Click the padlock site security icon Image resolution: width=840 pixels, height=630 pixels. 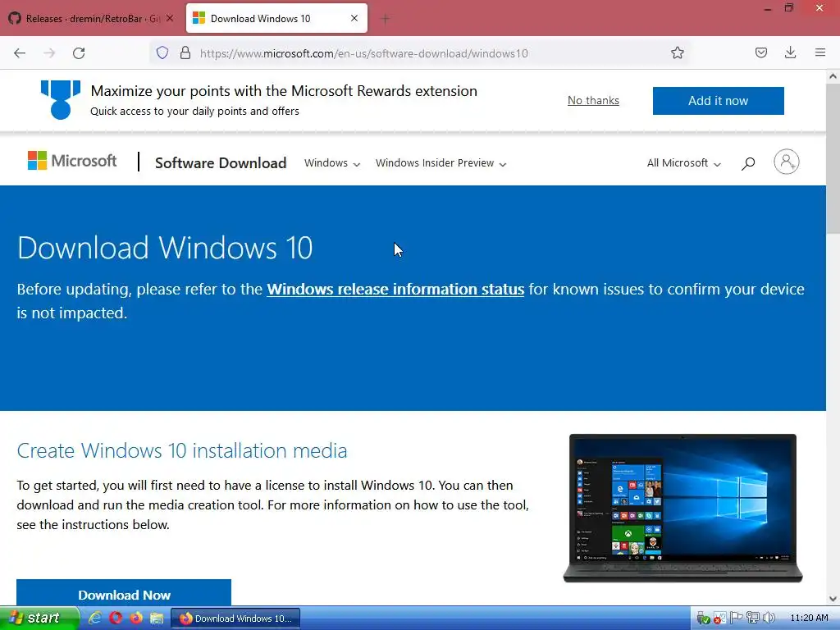[x=185, y=52]
